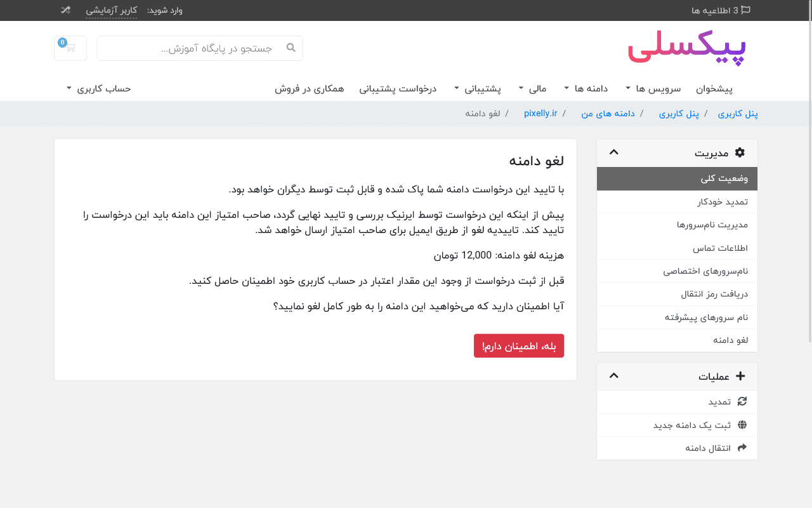Click the pixelly.ir breadcrumb link

tap(540, 114)
